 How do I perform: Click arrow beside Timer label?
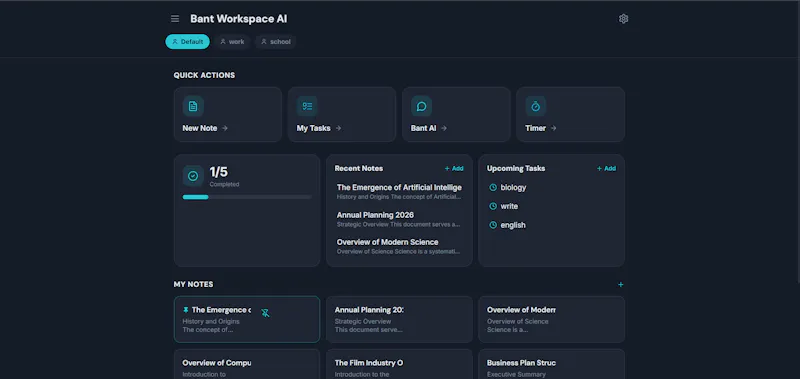tap(554, 129)
